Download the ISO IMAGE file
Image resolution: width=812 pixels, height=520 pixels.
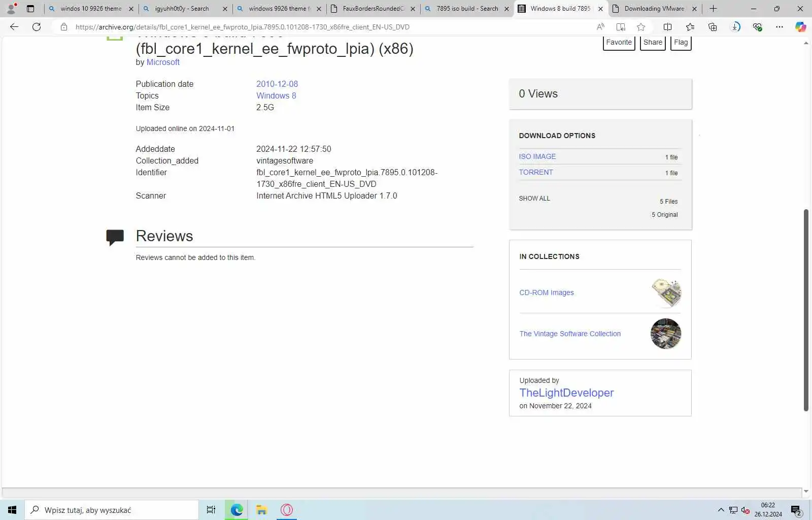(537, 156)
